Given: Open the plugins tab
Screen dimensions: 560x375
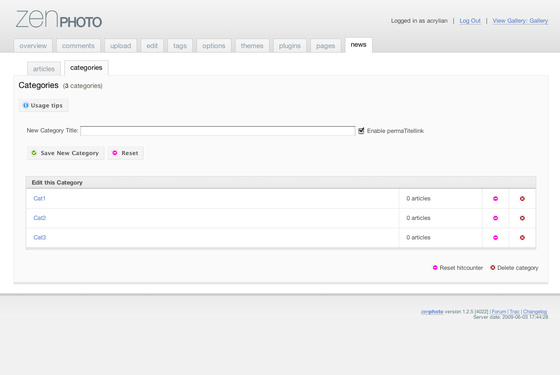Looking at the screenshot, I should coord(290,46).
